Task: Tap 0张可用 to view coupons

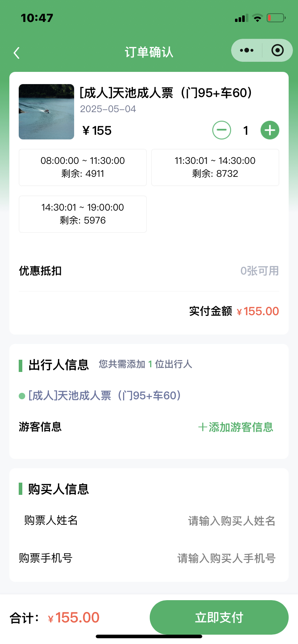Action: 259,271
